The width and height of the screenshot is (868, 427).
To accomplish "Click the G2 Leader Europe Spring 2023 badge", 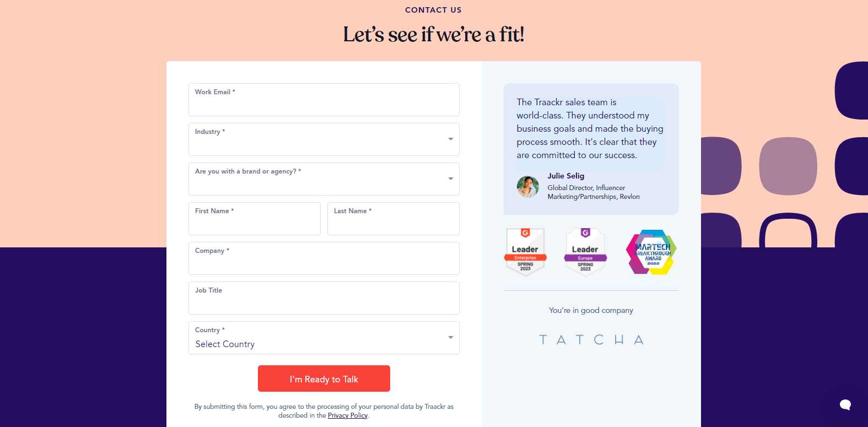I will pyautogui.click(x=585, y=252).
